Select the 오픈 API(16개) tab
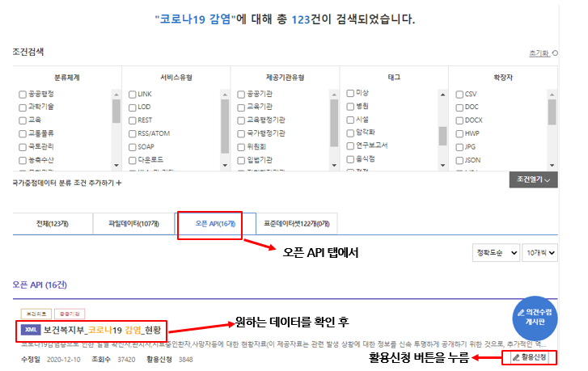 pyautogui.click(x=215, y=224)
